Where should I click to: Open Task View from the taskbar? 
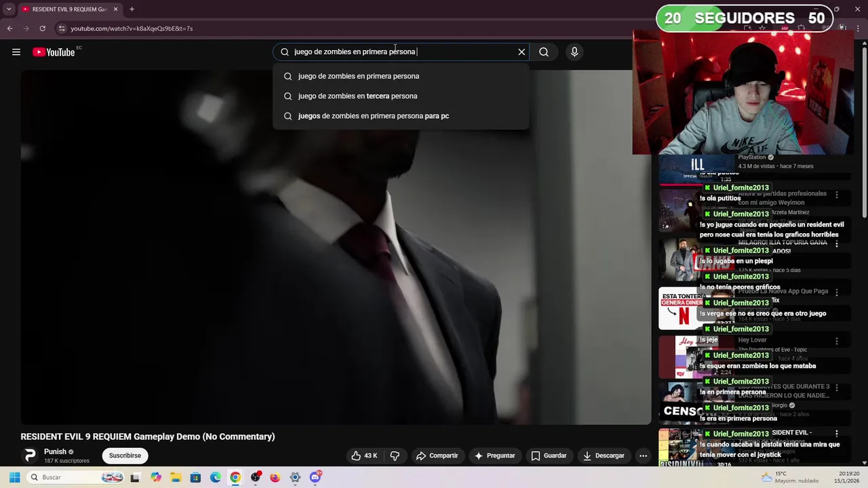coord(135,477)
